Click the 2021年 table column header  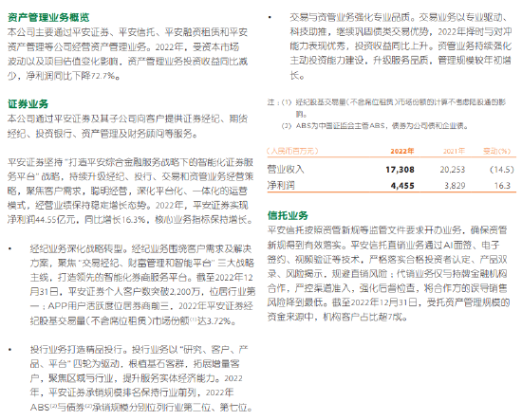pyautogui.click(x=454, y=152)
